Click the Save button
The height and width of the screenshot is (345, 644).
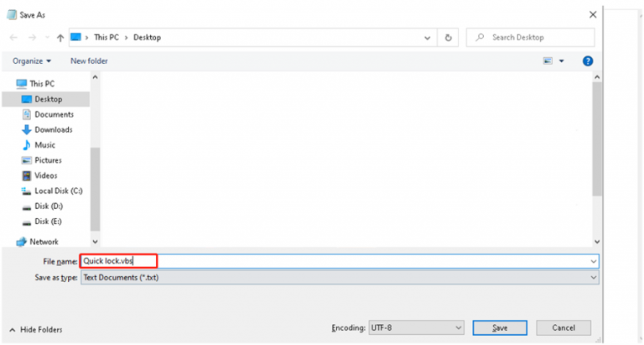click(500, 328)
